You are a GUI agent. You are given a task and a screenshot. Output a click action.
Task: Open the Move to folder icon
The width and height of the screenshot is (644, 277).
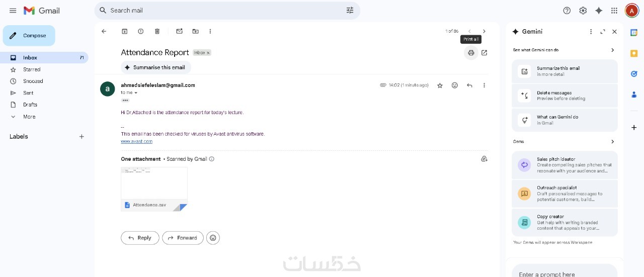click(x=195, y=31)
